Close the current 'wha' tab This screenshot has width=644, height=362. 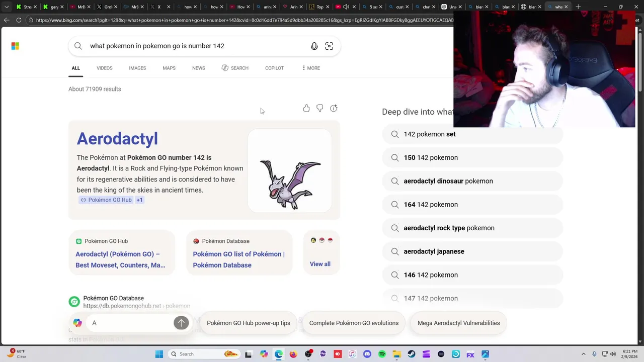566,7
